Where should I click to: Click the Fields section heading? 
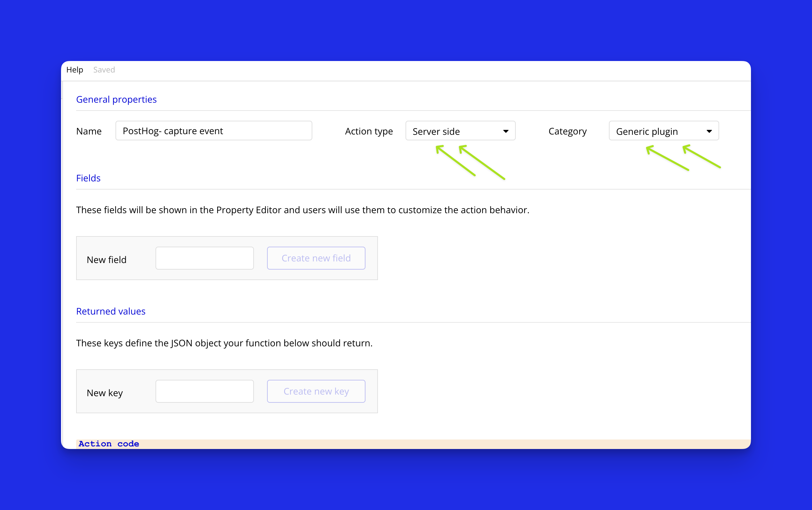(88, 178)
